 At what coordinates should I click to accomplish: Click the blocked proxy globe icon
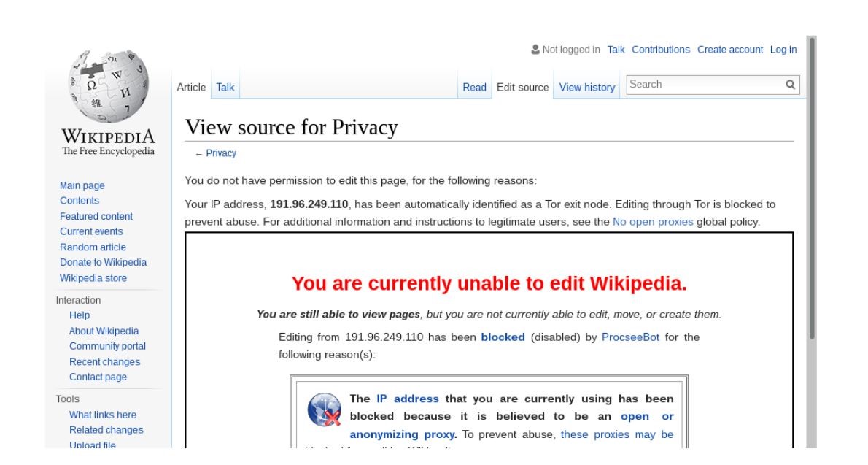coord(325,410)
